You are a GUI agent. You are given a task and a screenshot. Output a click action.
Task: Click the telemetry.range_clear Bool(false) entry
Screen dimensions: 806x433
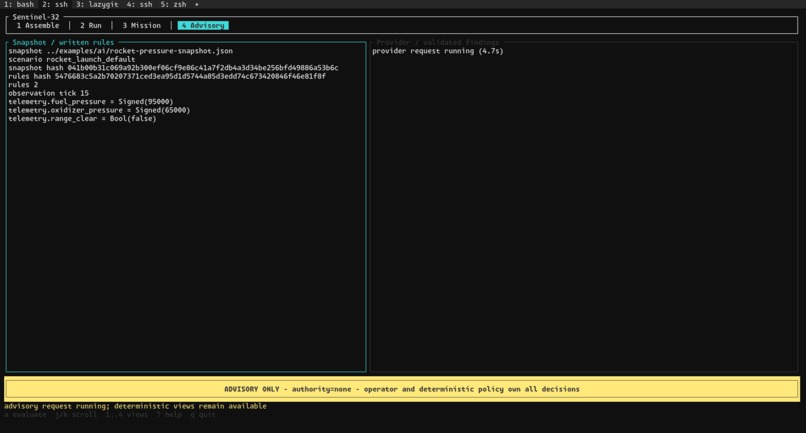click(82, 118)
